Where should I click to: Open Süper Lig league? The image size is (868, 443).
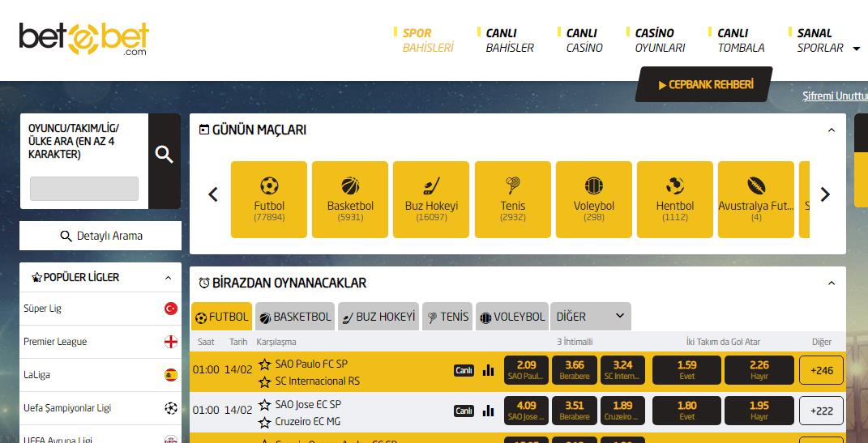click(x=100, y=309)
